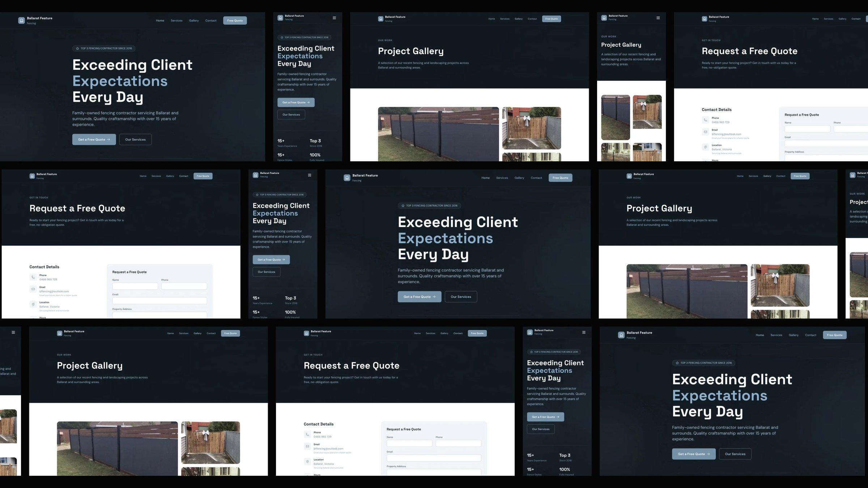Viewport: 868px width, 488px height.
Task: Open Contact nav link in bottom-row desktop hero
Action: coord(810,335)
